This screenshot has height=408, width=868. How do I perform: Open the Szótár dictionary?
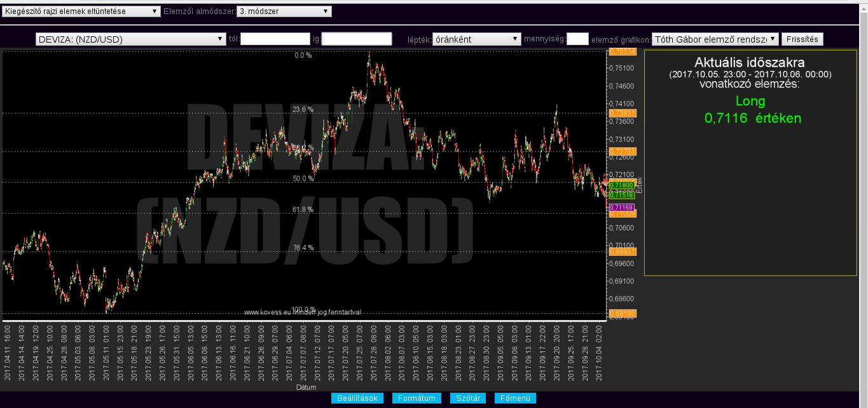[468, 398]
